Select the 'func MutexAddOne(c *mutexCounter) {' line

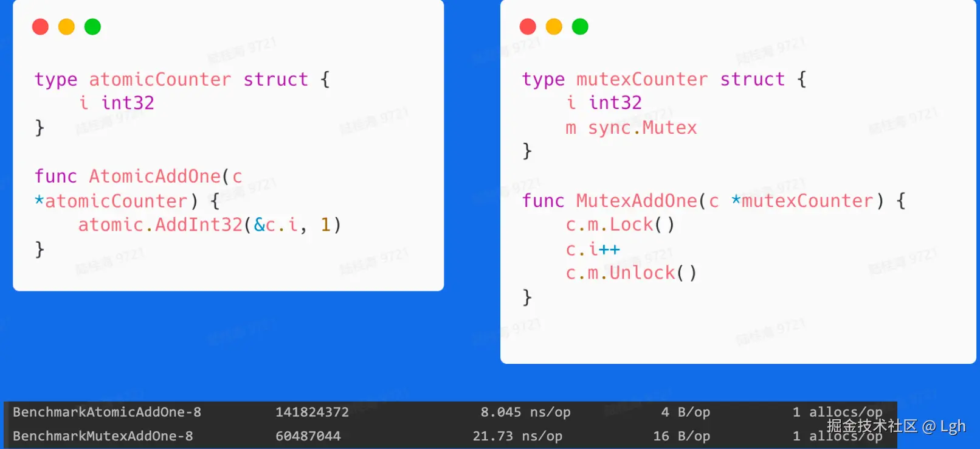tap(714, 201)
